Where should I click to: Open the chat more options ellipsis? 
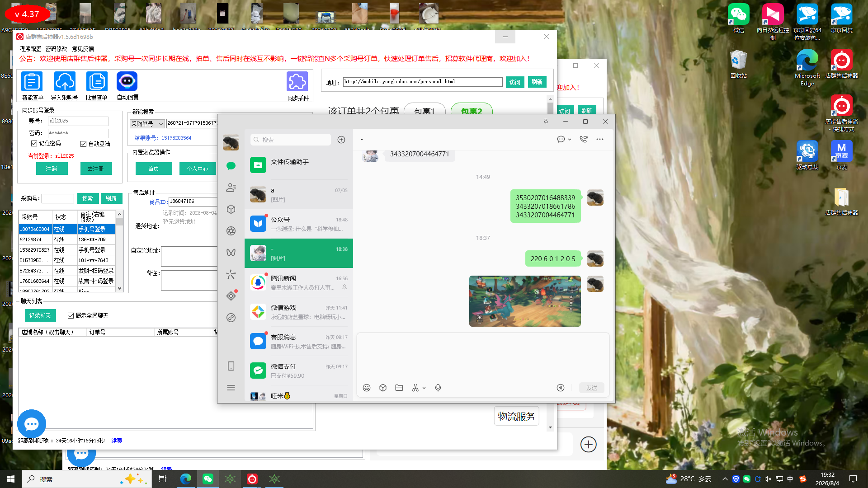(600, 139)
